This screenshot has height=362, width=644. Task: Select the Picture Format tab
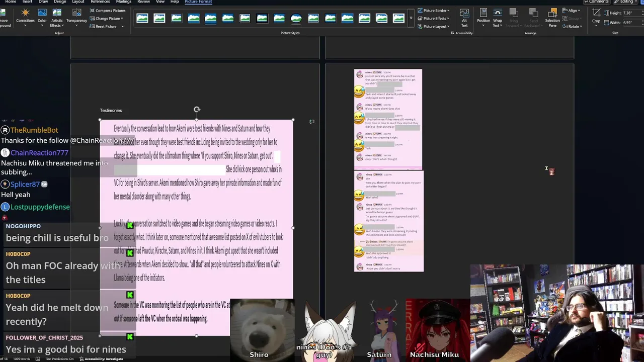198,2
